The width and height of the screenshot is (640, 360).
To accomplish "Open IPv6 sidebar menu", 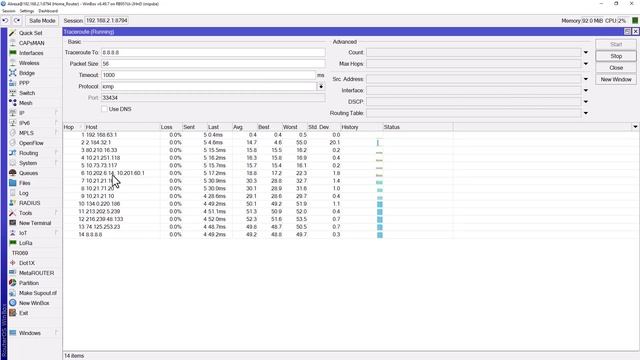I will (x=24, y=123).
